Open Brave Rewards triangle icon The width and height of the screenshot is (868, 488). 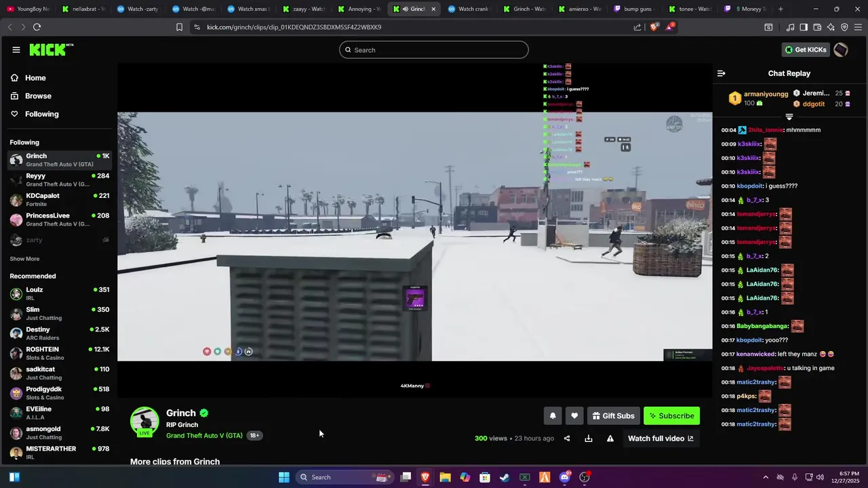coord(670,27)
